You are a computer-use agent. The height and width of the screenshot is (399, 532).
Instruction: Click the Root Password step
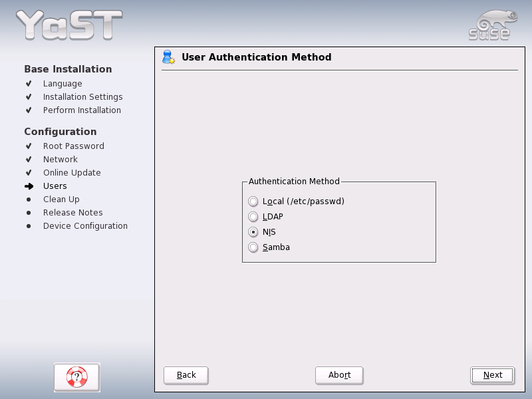click(x=74, y=146)
